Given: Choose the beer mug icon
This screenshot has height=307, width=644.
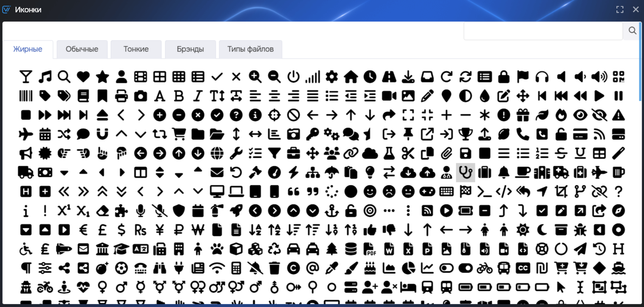Looking at the screenshot, I should click(619, 173).
